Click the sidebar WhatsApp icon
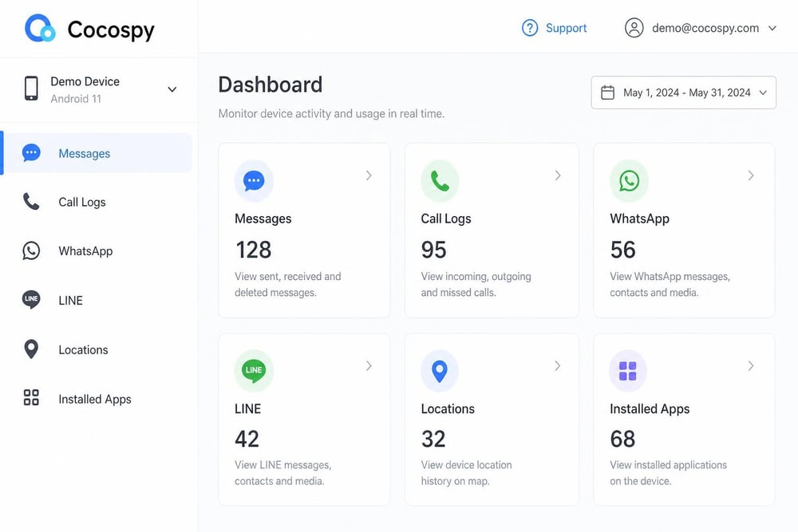 (x=31, y=250)
